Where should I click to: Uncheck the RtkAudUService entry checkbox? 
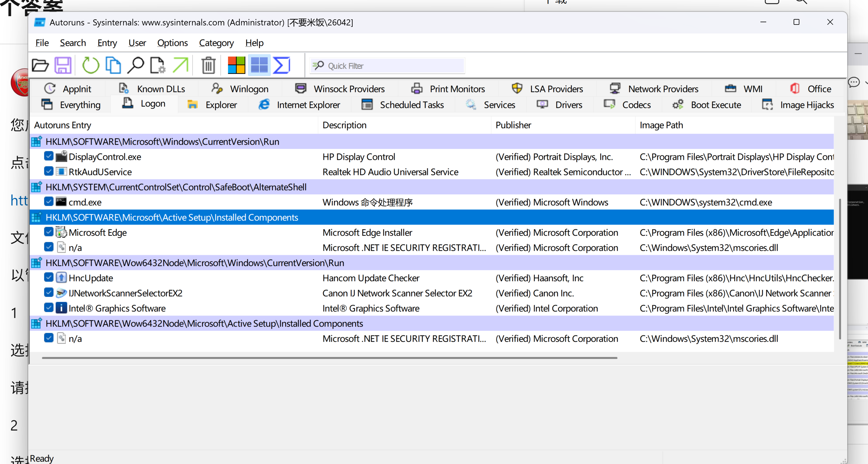click(48, 171)
